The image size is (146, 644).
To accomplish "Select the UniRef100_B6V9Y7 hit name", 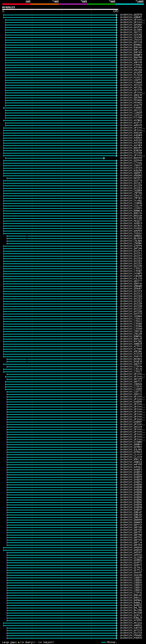I will tap(131, 178).
